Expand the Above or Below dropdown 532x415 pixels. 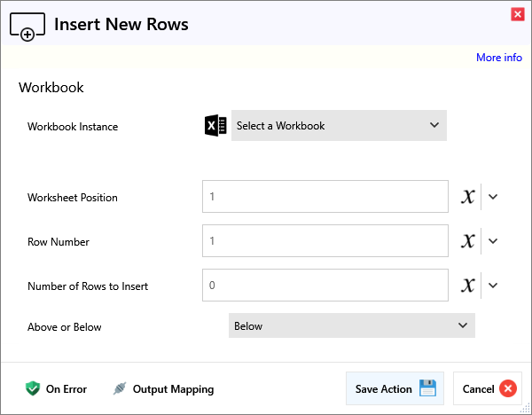[351, 326]
